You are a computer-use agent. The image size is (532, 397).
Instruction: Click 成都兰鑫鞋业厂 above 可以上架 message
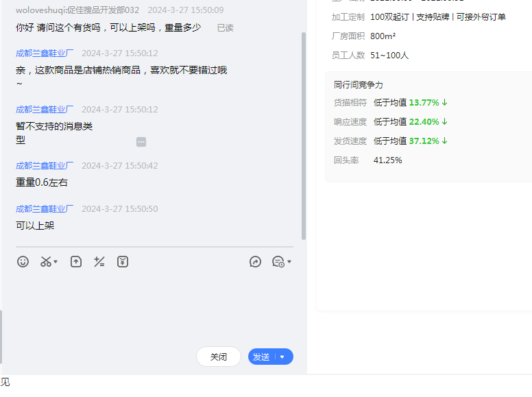45,209
